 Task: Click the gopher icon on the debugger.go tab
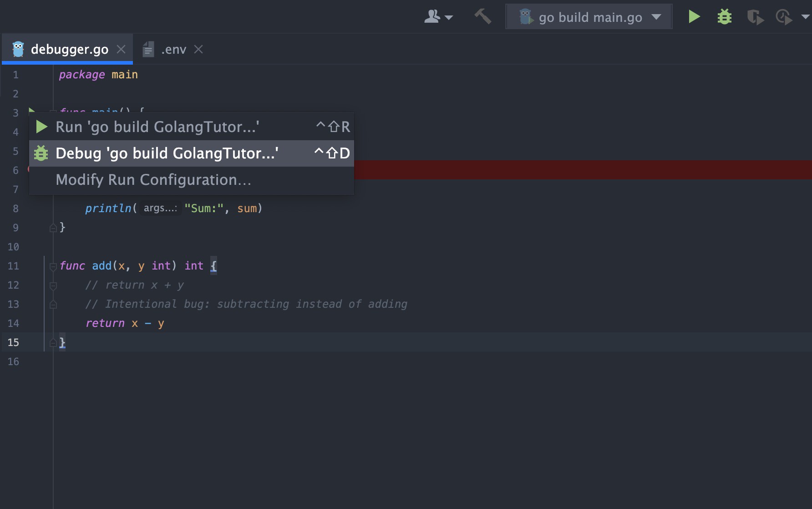[x=17, y=49]
